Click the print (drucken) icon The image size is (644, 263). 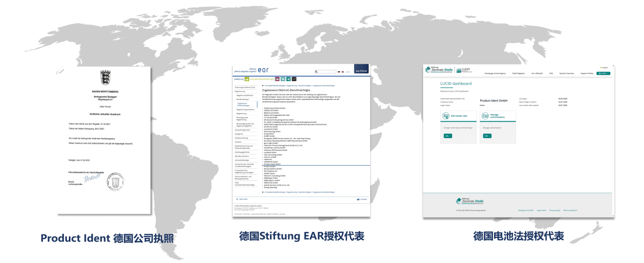tap(358, 199)
